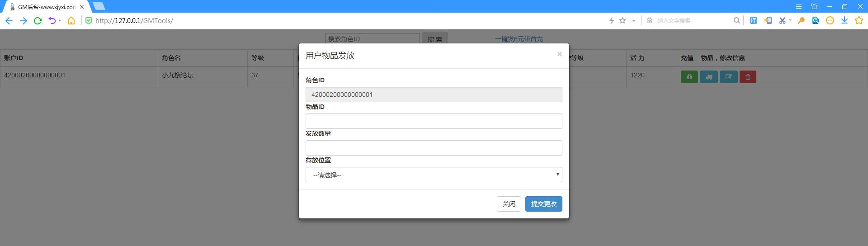Image resolution: width=868 pixels, height=246 pixels.
Task: Open the browser hamburger menu
Action: tap(799, 6)
